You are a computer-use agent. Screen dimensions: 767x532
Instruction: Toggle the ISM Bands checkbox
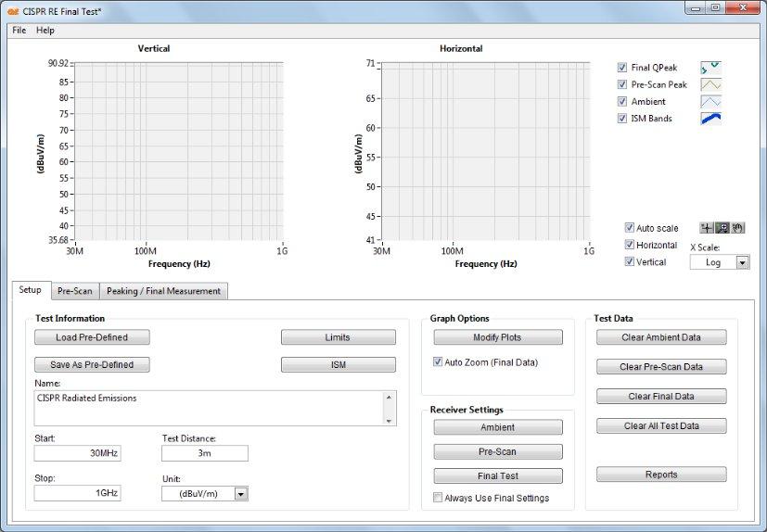pos(622,119)
